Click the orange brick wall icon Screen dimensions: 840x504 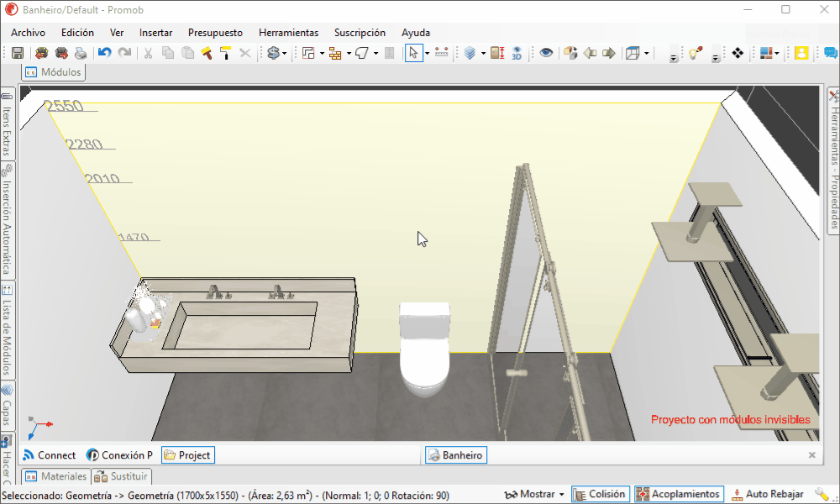point(335,53)
